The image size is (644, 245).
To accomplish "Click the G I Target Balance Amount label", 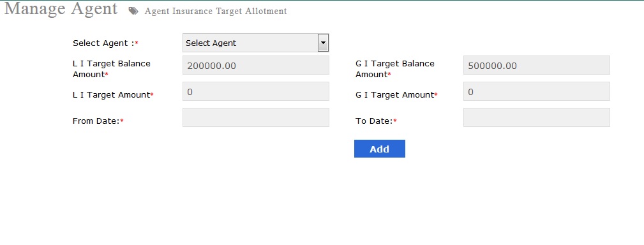I will click(394, 69).
